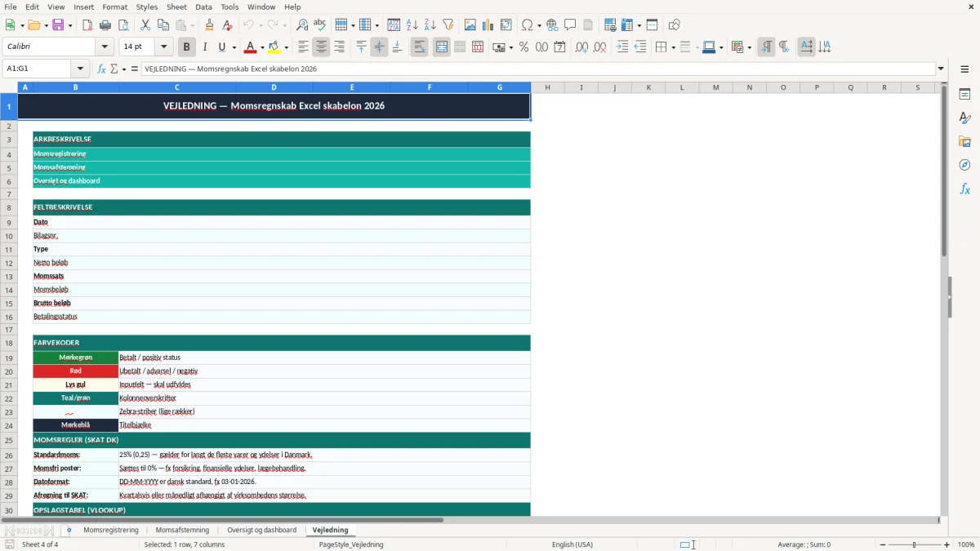Open the Data menu
The image size is (980, 551).
pos(203,7)
